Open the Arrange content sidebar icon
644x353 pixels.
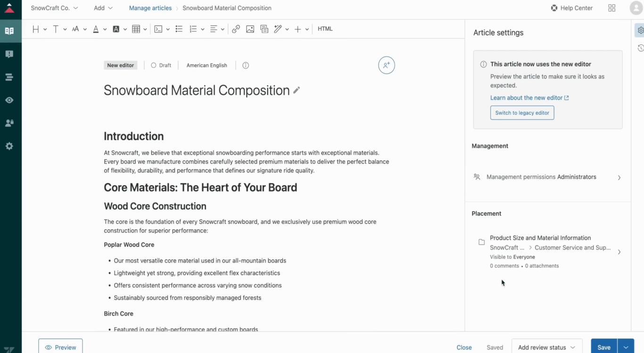pos(9,77)
